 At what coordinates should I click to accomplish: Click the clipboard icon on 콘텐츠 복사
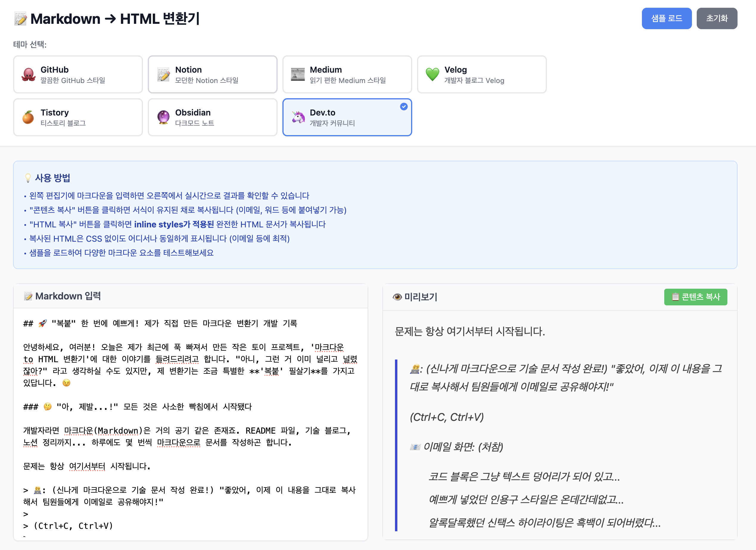(675, 296)
